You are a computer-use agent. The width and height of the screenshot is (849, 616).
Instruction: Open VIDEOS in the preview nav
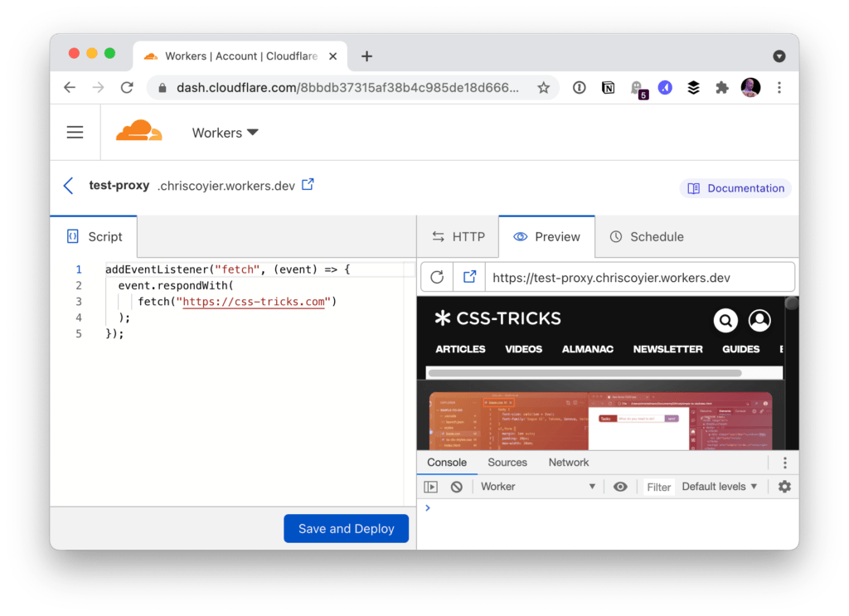coord(523,349)
